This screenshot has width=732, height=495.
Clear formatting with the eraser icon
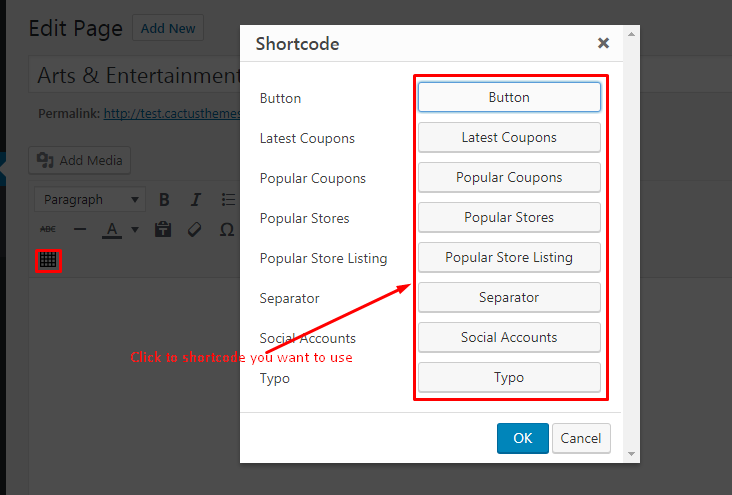point(195,230)
